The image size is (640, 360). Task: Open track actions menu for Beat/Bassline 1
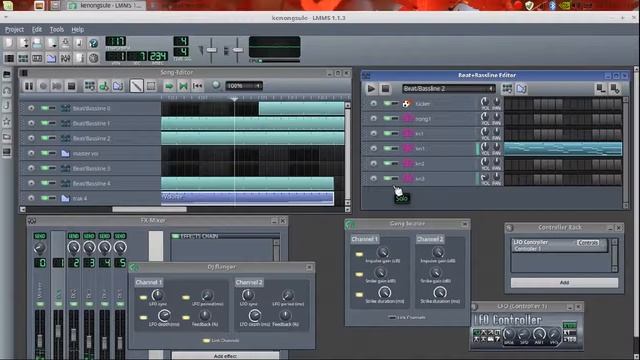click(31, 123)
